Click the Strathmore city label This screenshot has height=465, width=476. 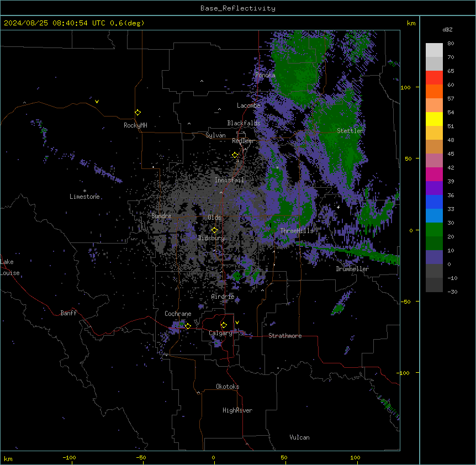[285, 336]
